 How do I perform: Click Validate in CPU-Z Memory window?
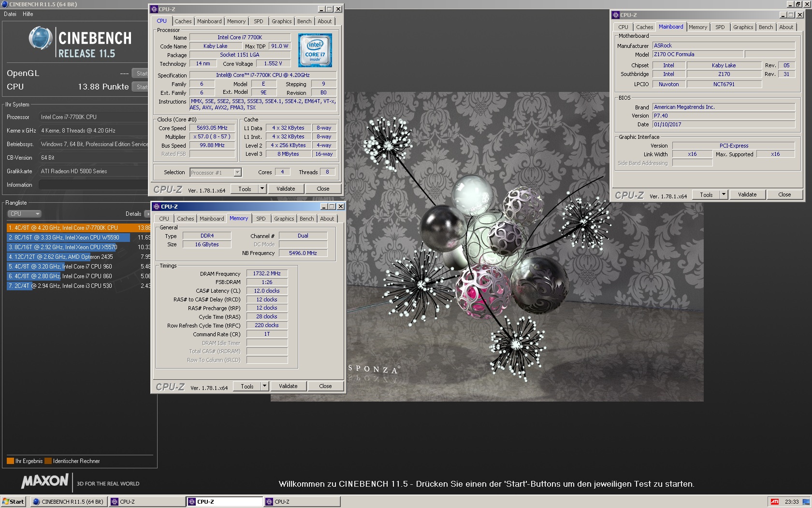pyautogui.click(x=288, y=386)
